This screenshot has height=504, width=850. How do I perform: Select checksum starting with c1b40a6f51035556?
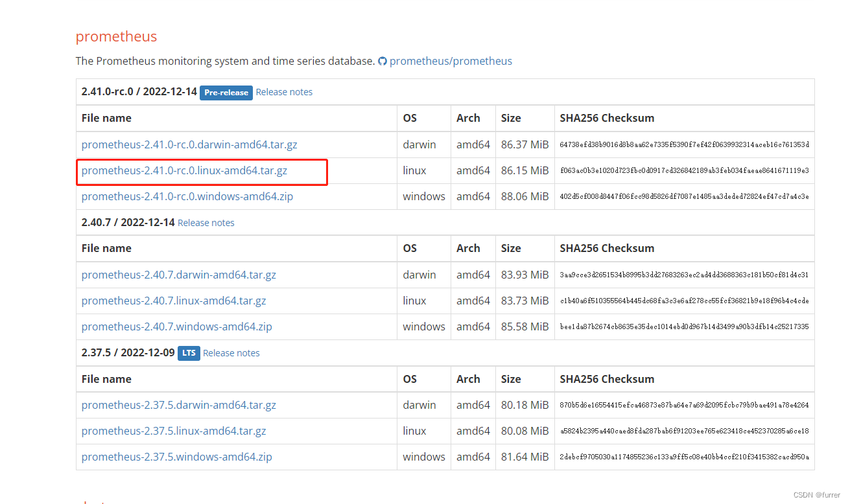pos(684,301)
